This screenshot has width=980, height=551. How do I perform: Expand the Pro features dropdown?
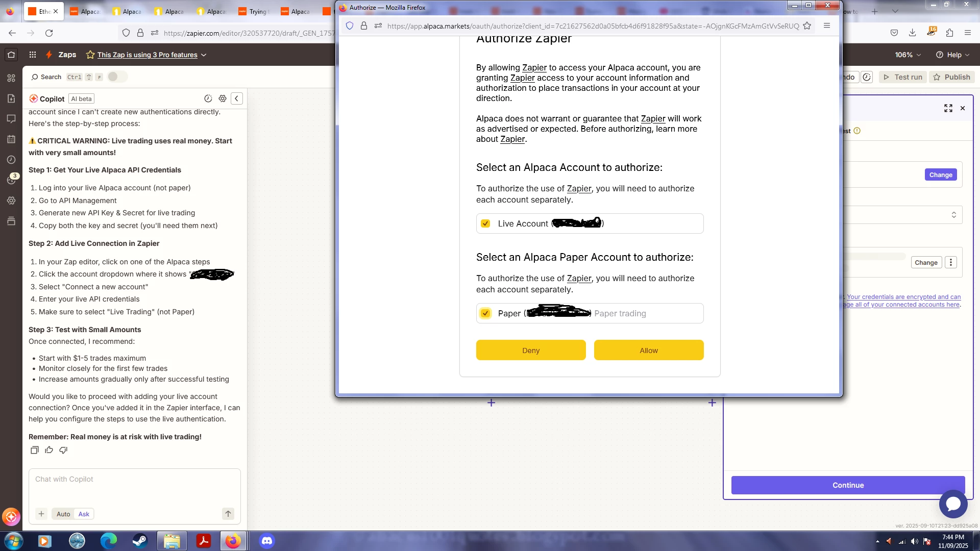(204, 55)
